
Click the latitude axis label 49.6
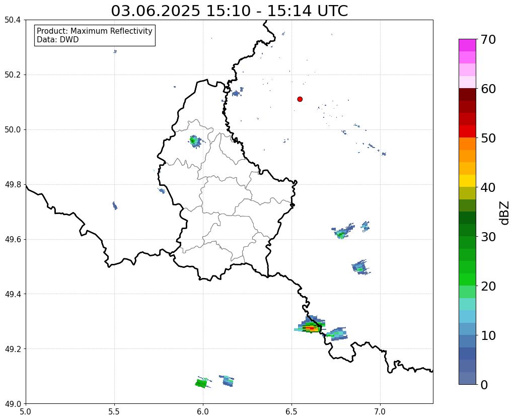pos(13,239)
